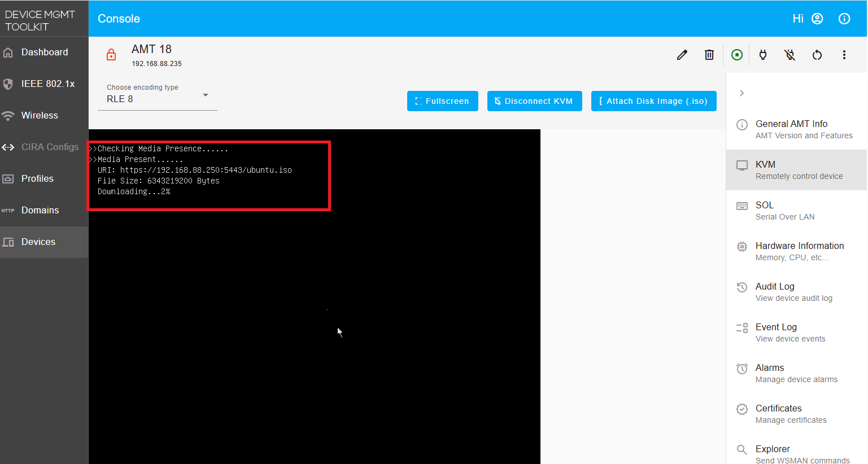Click the KVM monitor icon
Image resolution: width=868 pixels, height=464 pixels.
tap(742, 165)
